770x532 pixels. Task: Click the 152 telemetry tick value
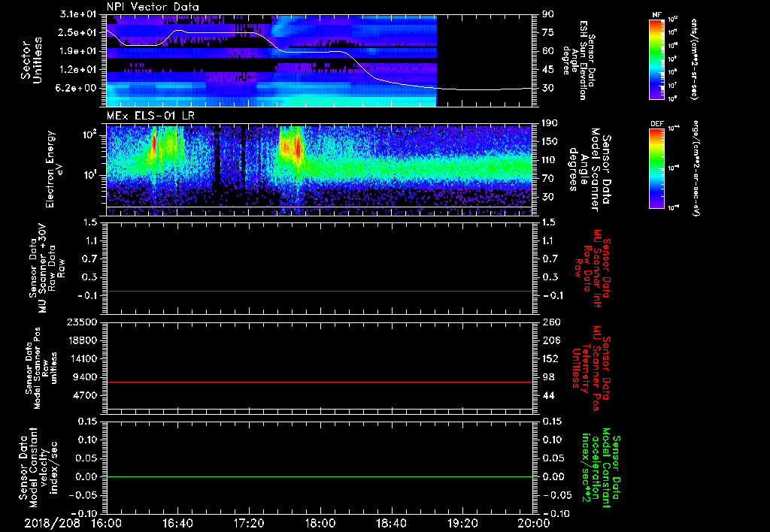click(x=550, y=358)
